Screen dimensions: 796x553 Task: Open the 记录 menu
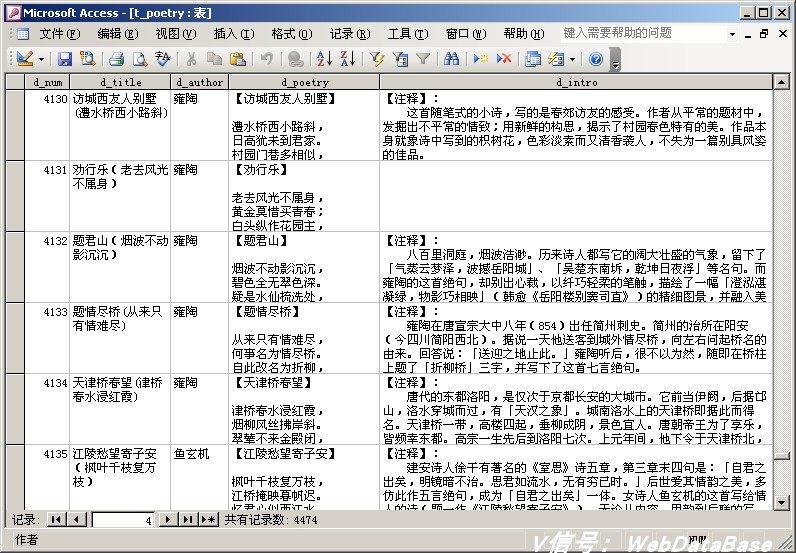(350, 34)
